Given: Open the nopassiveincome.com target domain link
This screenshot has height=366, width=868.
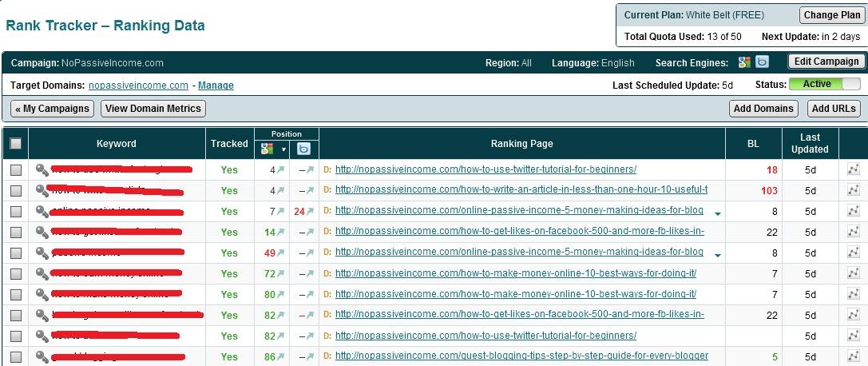Looking at the screenshot, I should (x=138, y=86).
